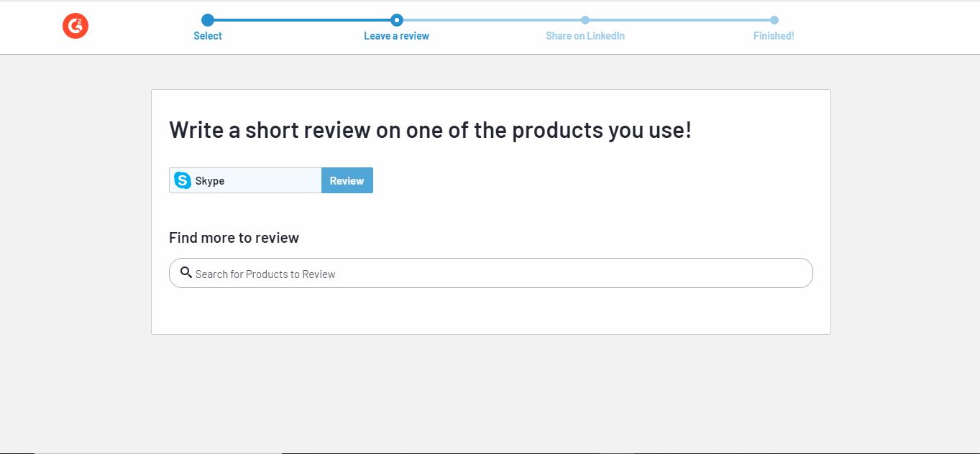The width and height of the screenshot is (980, 454).
Task: Click the Select step circle
Action: coord(208,20)
